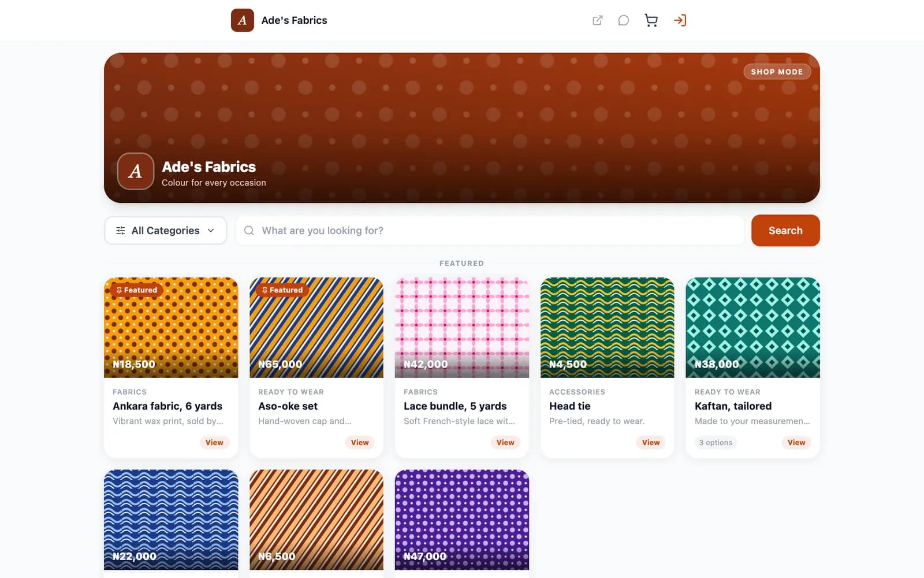Viewport: 924px width, 578px height.
Task: Click the 'Colour for every occasion' tagline
Action: 214,183
